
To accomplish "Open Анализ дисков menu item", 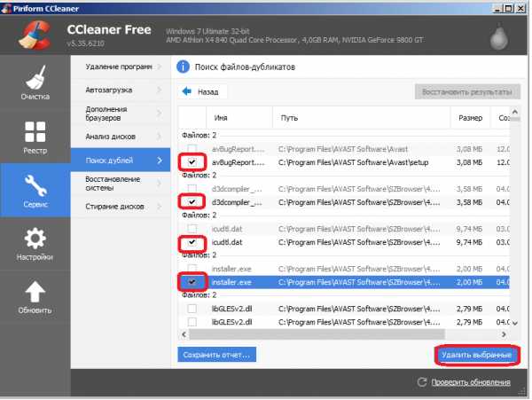I will 121,137.
